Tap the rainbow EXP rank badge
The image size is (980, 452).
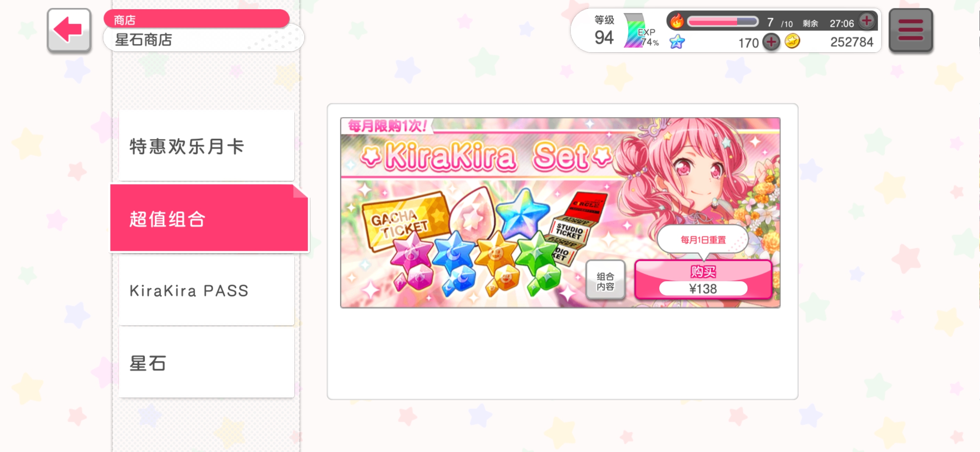click(640, 31)
